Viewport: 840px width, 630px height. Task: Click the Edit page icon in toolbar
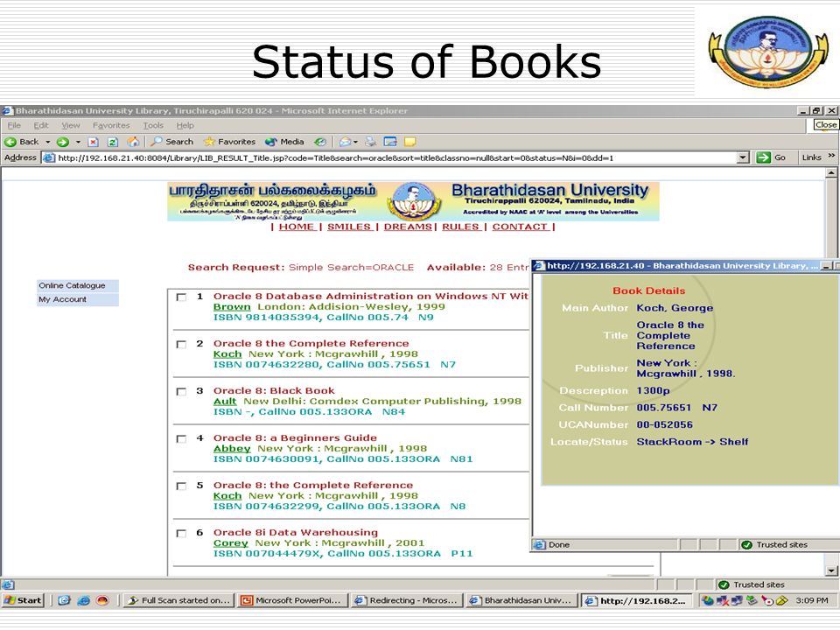point(390,142)
